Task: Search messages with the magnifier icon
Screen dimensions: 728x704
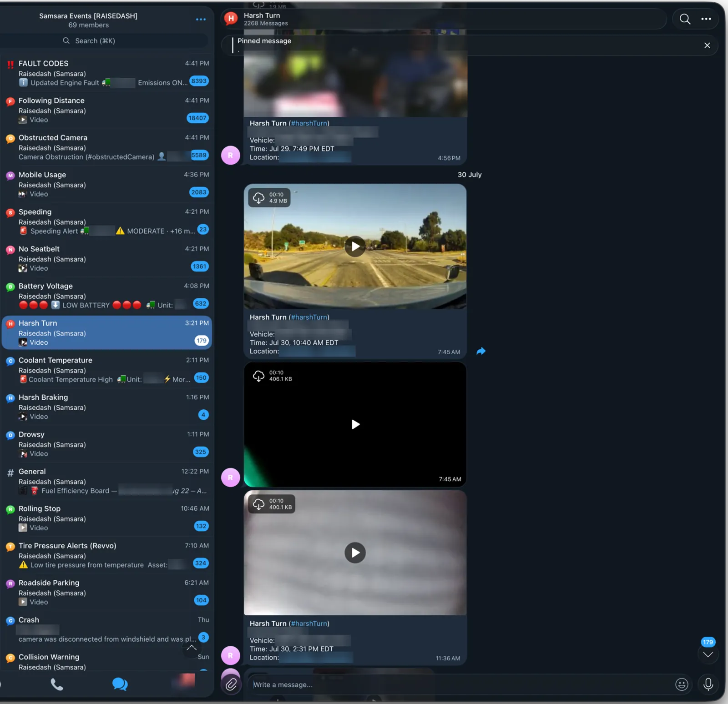Action: (685, 19)
